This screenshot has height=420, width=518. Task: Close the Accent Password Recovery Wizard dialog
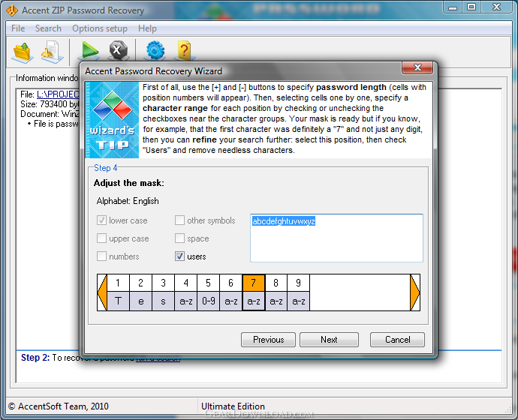pos(417,67)
